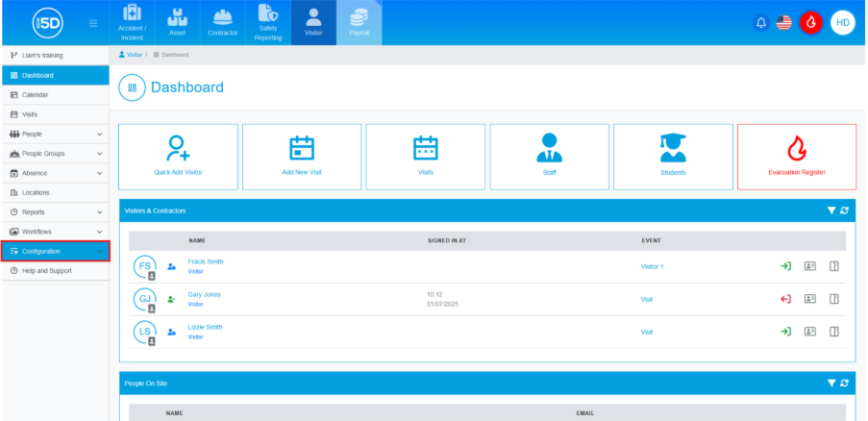The width and height of the screenshot is (868, 421).
Task: Open Locations in sidebar
Action: click(x=56, y=192)
